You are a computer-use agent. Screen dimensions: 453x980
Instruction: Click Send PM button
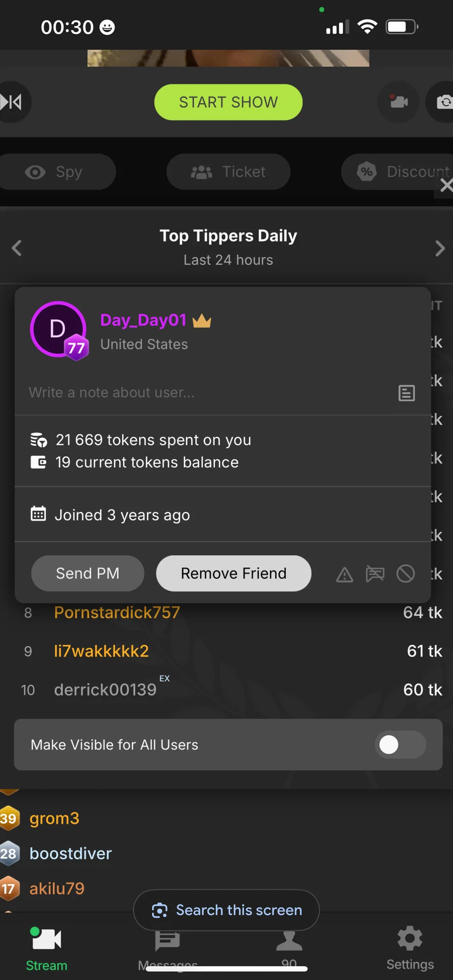[87, 574]
